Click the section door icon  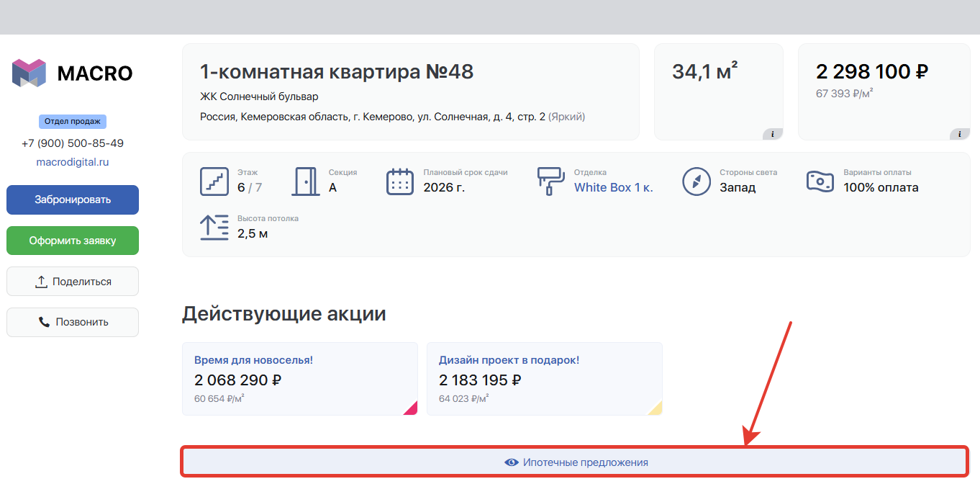click(306, 181)
